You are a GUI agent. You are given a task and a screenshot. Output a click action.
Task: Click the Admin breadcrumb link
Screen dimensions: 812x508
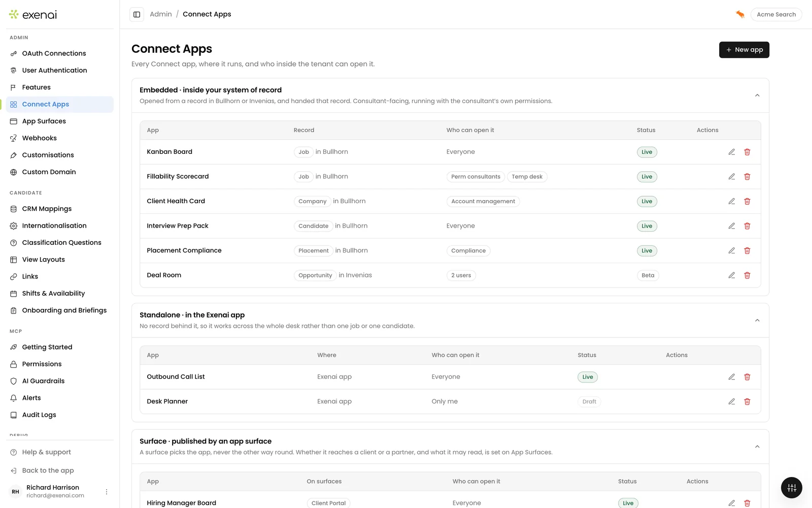point(161,14)
